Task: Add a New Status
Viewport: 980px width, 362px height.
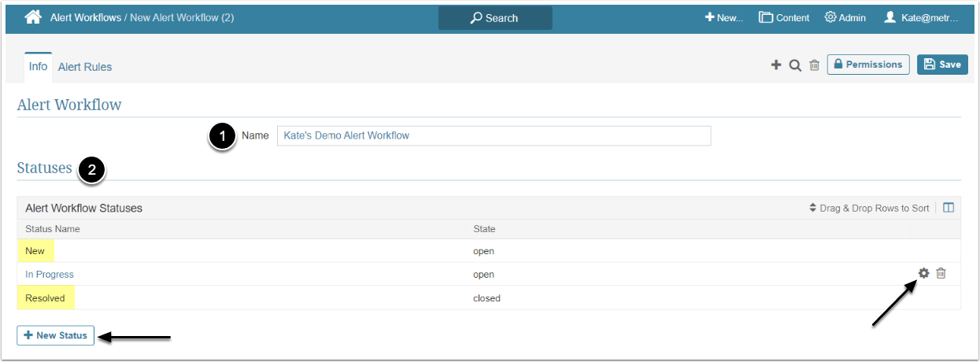Action: point(56,335)
